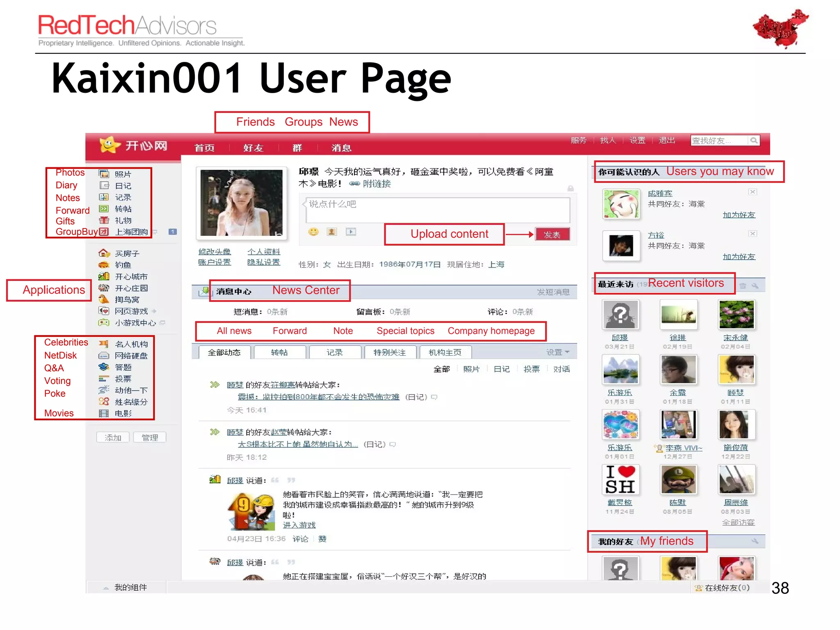Open 消息 messages in top navigation

coord(341,148)
